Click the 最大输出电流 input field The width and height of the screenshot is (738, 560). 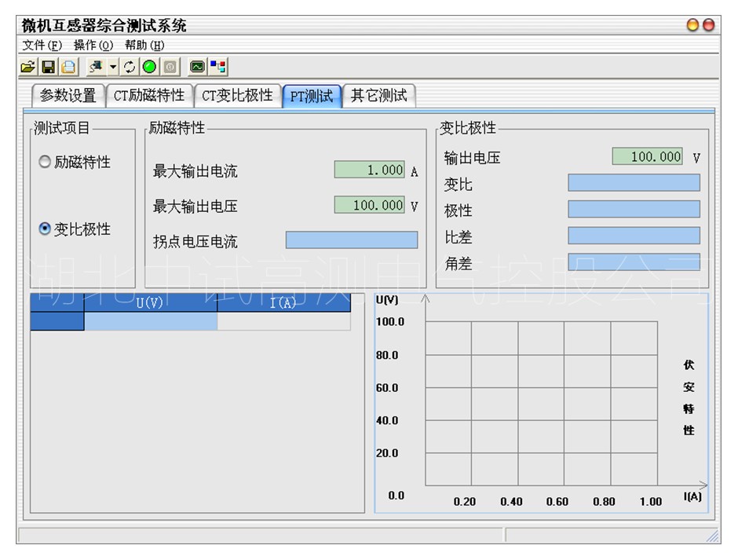(x=369, y=170)
